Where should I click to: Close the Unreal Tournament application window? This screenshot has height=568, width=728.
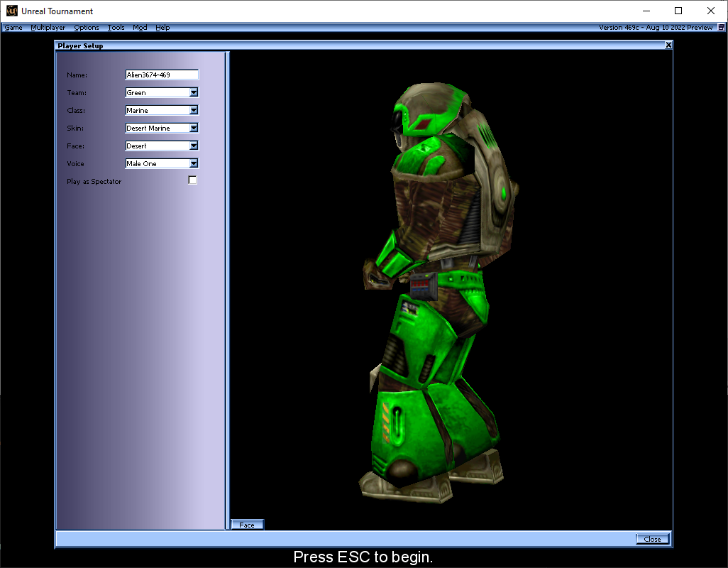click(711, 11)
